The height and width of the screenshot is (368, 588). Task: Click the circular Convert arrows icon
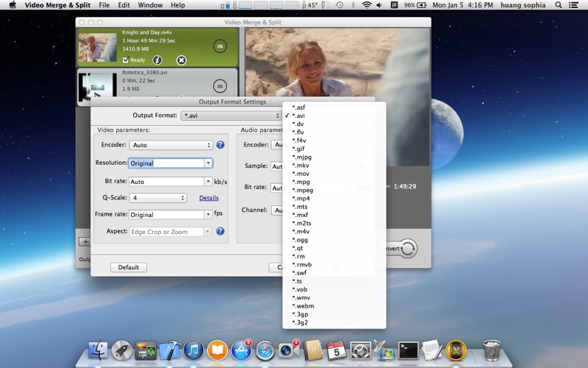coord(409,248)
